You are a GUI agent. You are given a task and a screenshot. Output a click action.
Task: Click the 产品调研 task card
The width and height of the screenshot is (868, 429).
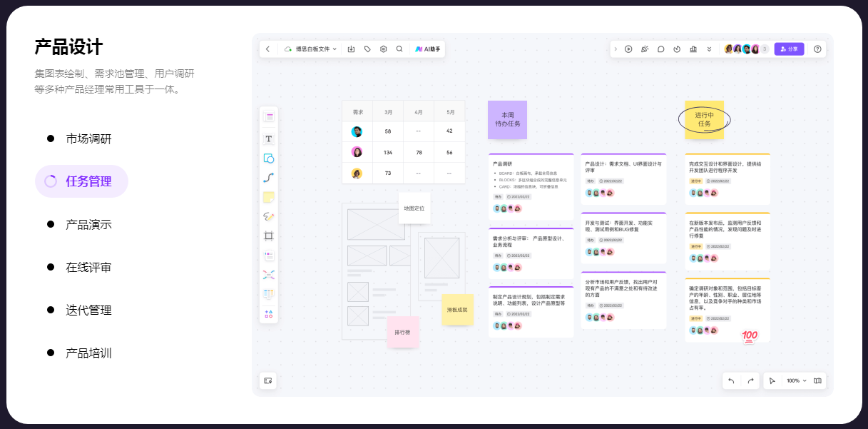tap(531, 187)
